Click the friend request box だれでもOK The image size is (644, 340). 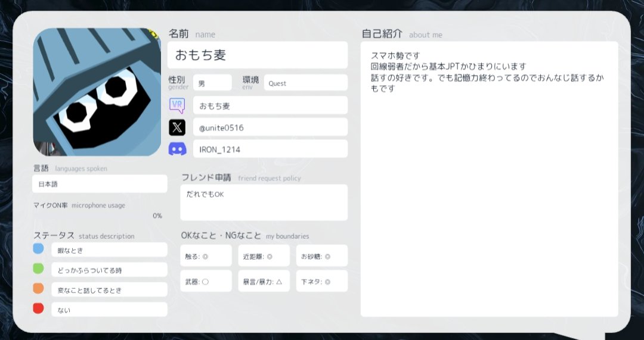[x=264, y=202]
